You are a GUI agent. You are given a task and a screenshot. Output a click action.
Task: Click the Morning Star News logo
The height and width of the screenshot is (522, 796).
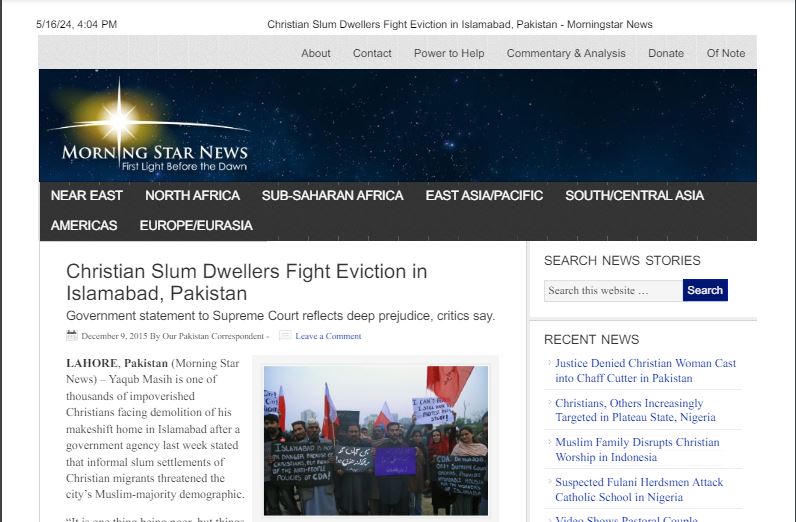[x=149, y=125]
